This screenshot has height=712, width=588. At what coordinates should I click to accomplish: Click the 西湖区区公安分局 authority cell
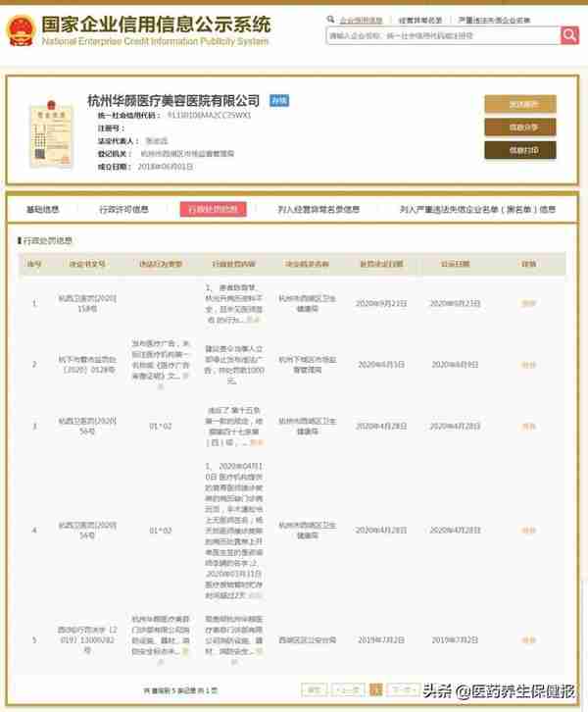coord(307,640)
